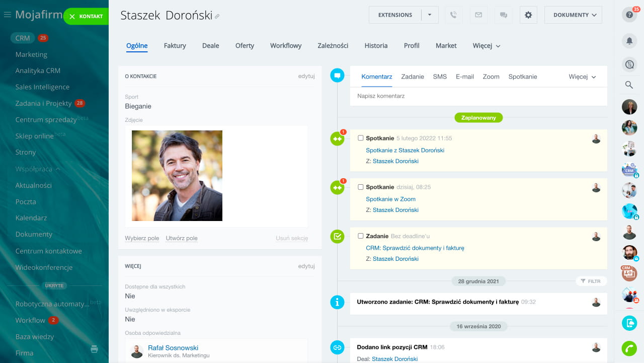
Task: Expand the DOKUMENTY dropdown
Action: point(573,15)
